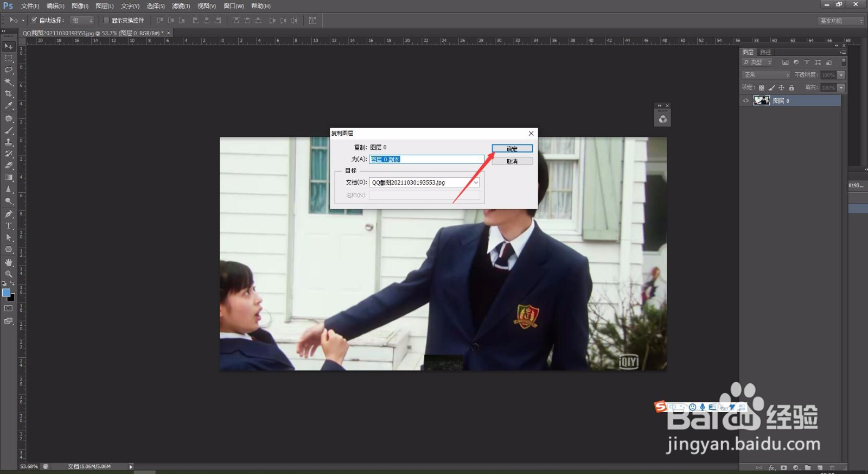The image size is (868, 474).
Task: Select the Zoom tool
Action: click(x=9, y=274)
